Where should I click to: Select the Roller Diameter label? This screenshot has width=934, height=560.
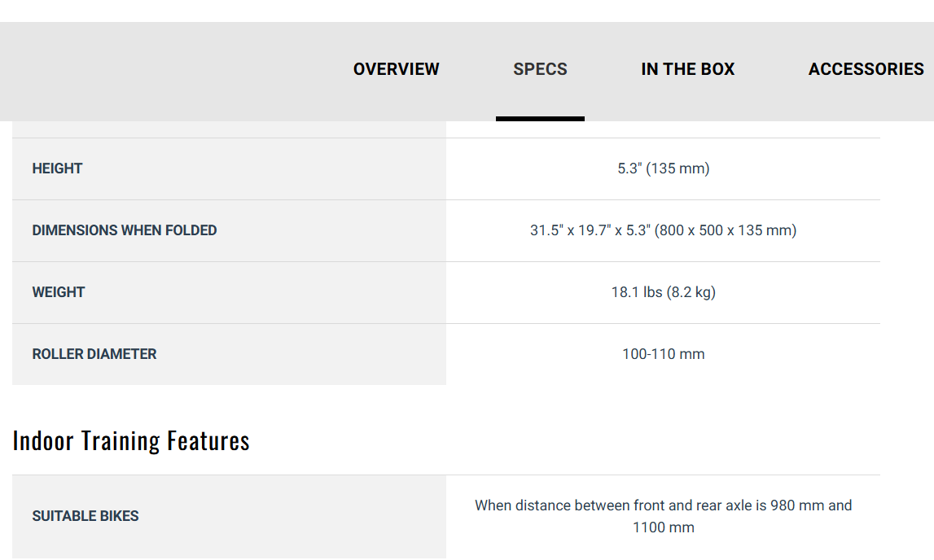click(x=94, y=354)
